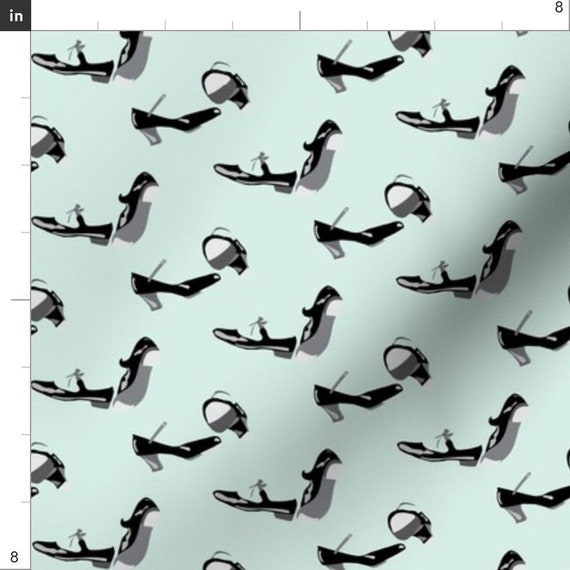
Task: Select the round helmet motif cut off by the horizontal ruler
Action: click(410, 43)
